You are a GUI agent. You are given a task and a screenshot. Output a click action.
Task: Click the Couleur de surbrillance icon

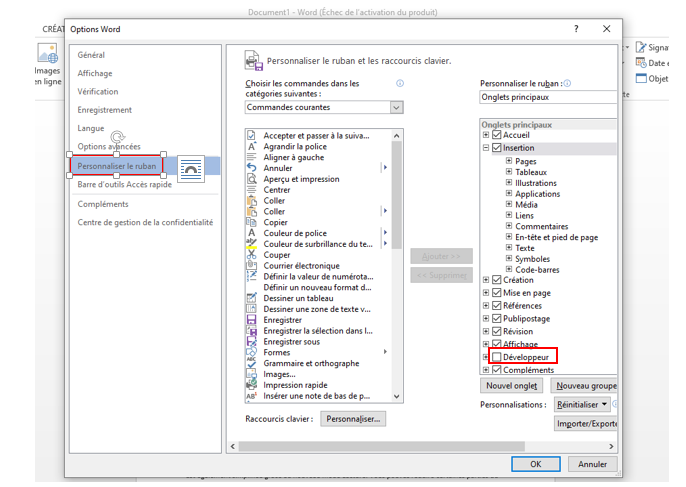coord(252,244)
